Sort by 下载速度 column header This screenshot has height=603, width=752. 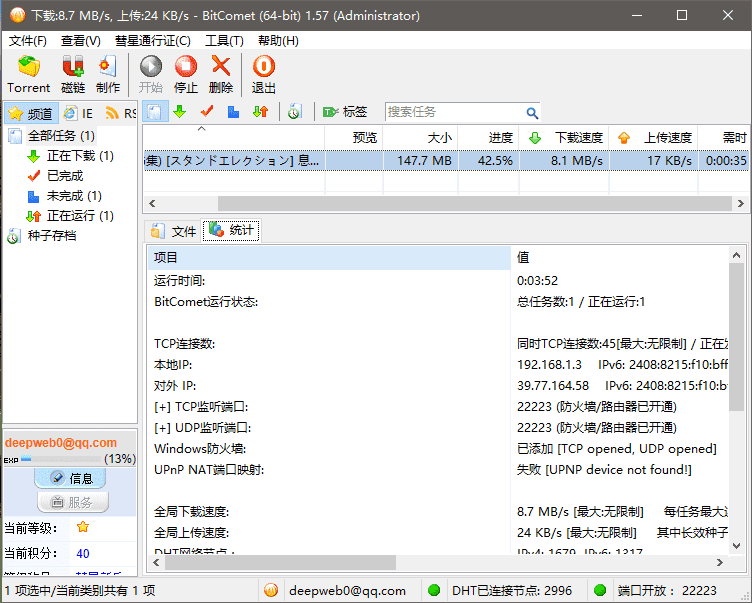(564, 138)
